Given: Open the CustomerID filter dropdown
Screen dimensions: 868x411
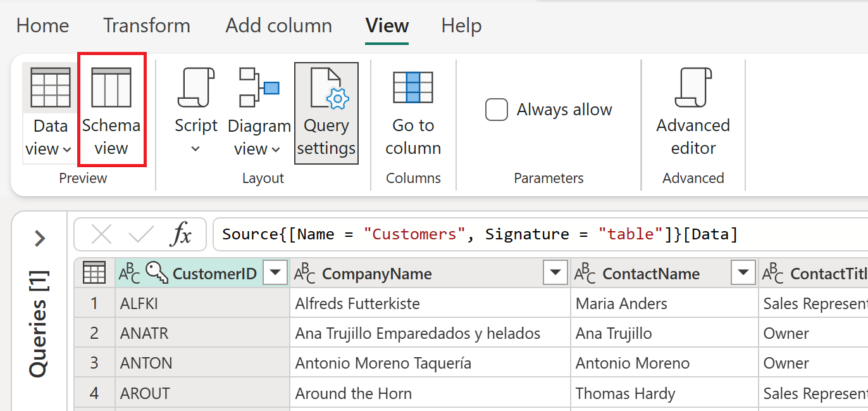Looking at the screenshot, I should click(x=275, y=272).
